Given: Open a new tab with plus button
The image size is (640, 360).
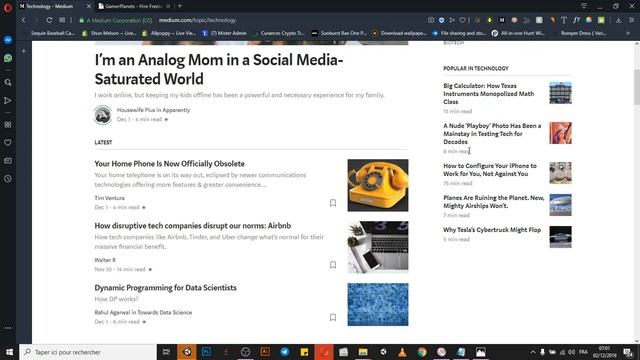Looking at the screenshot, I should tap(180, 6).
